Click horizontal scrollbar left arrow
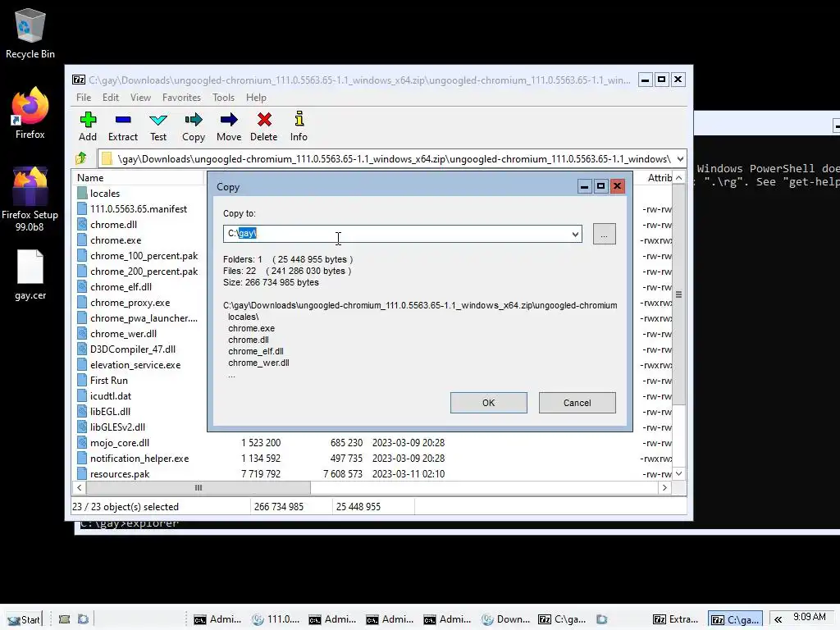Image resolution: width=840 pixels, height=630 pixels. 80,487
